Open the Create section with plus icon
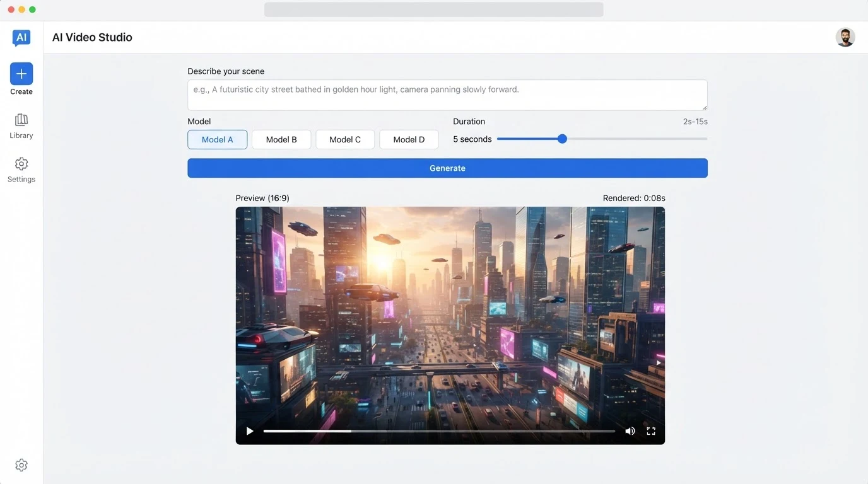 pyautogui.click(x=21, y=79)
